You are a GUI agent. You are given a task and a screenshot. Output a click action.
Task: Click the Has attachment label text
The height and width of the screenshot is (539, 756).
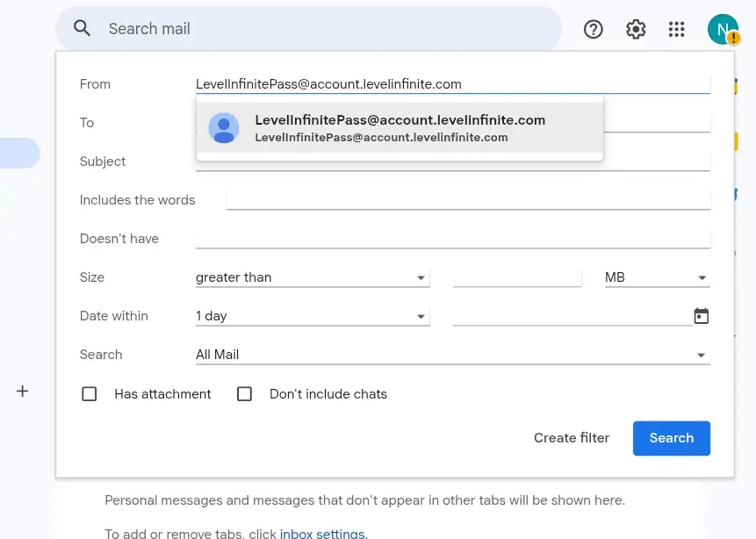point(162,394)
